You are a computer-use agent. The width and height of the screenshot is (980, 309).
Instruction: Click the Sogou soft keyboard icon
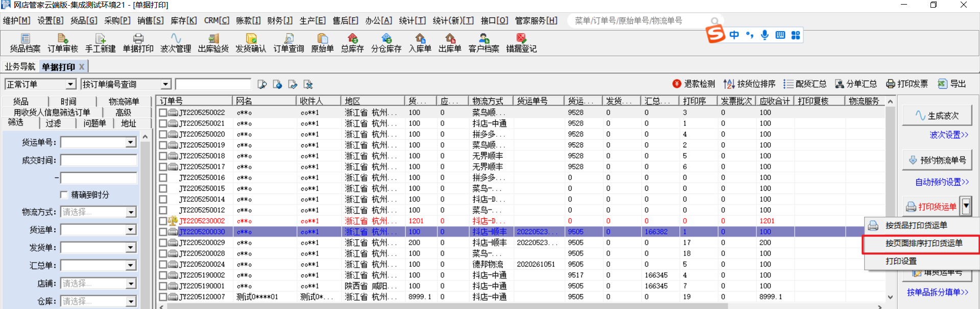click(780, 35)
